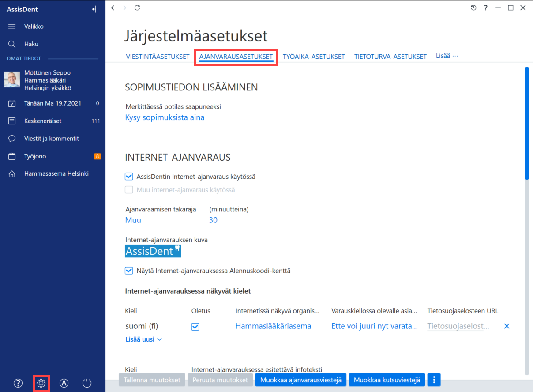Screen dimensions: 533x392
Task: Switch to Työaika-asetukset tab
Action: tap(314, 57)
